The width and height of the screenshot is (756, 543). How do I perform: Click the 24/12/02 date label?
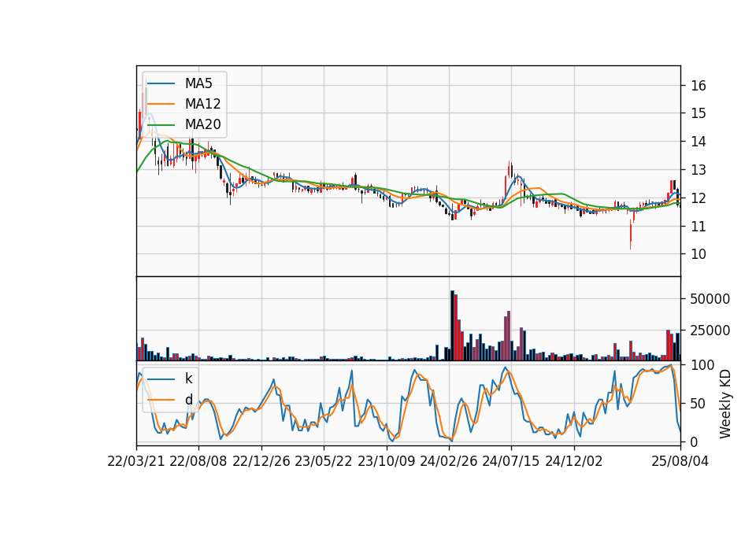(574, 461)
